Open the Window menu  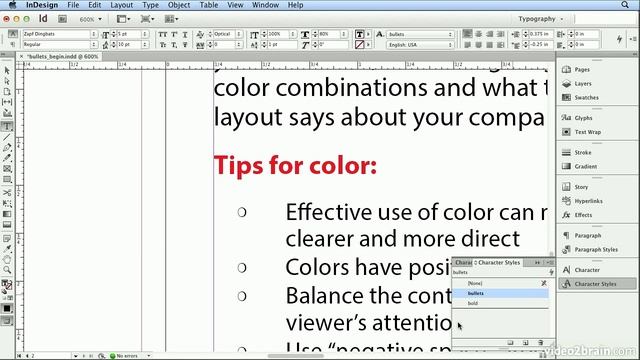pyautogui.click(x=265, y=5)
